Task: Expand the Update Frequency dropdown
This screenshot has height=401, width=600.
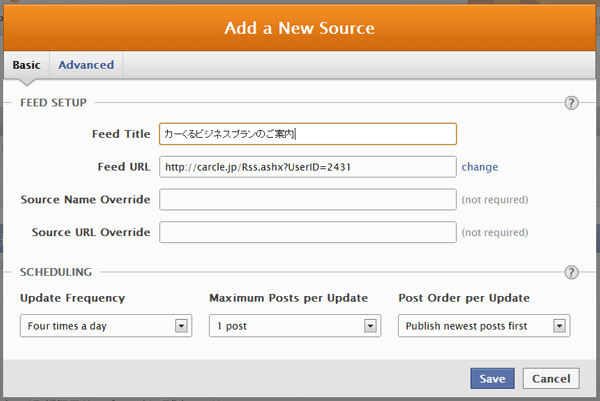Action: pyautogui.click(x=106, y=325)
